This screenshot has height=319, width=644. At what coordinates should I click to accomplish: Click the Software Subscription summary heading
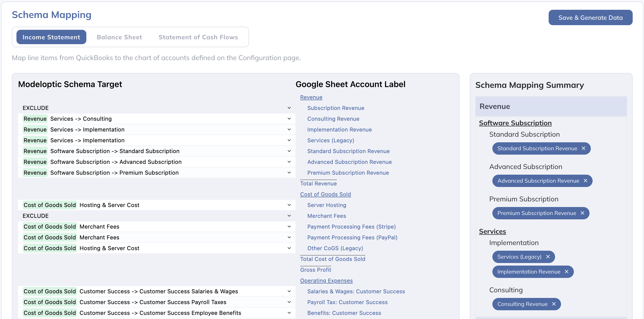(x=515, y=123)
